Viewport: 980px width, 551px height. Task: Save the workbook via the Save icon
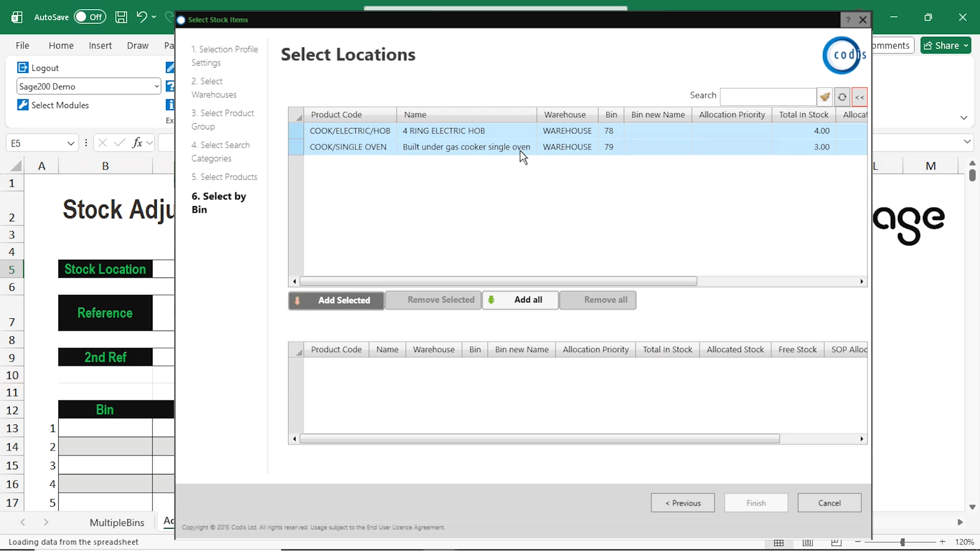coord(121,17)
